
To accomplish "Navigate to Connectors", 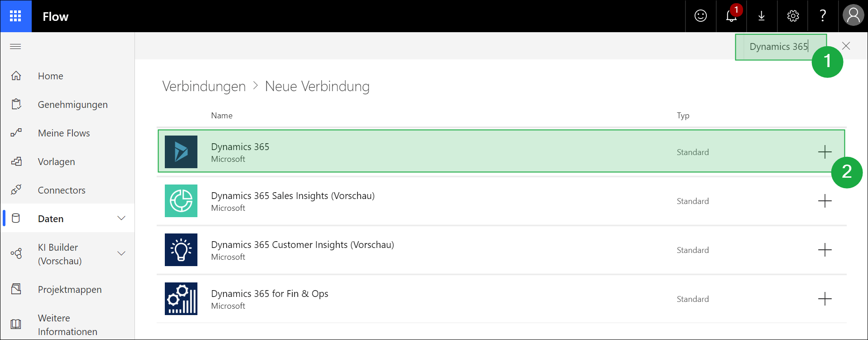I will (62, 190).
